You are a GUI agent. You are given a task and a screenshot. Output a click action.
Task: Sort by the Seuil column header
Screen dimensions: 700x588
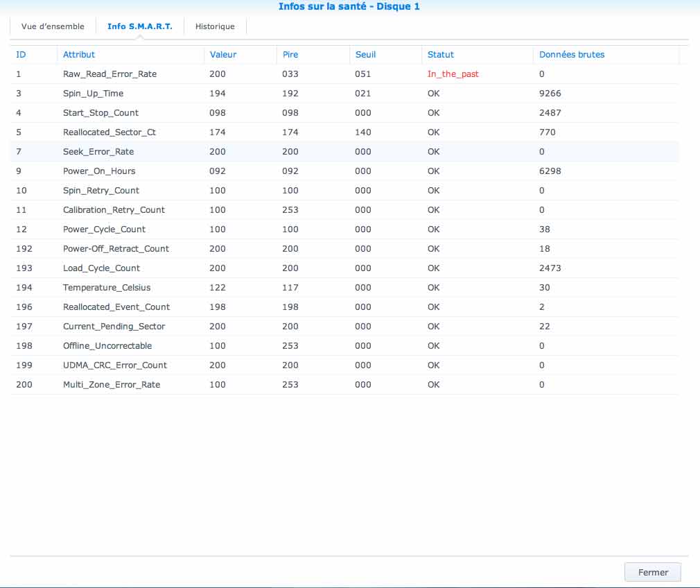pos(365,54)
